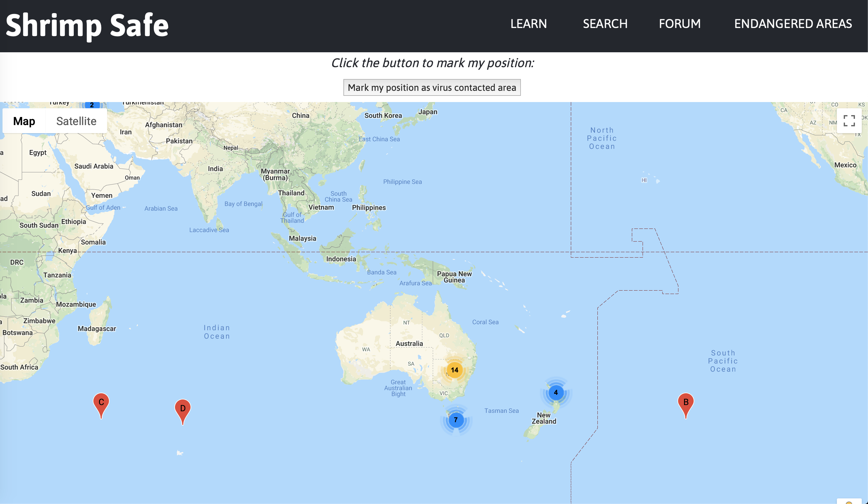Click the Australia country label on map
Image resolution: width=868 pixels, height=504 pixels.
[409, 343]
